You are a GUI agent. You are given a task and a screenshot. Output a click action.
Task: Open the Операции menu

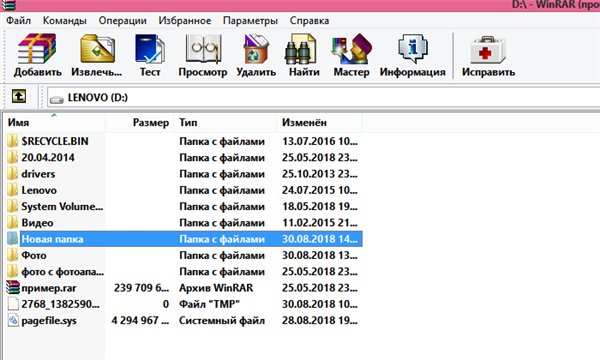tap(122, 21)
